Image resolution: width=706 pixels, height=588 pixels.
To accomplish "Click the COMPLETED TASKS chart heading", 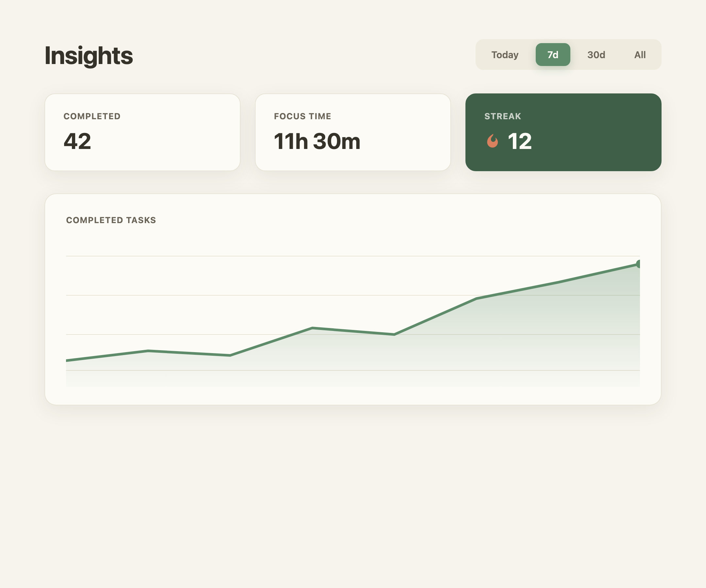I will pos(111,220).
